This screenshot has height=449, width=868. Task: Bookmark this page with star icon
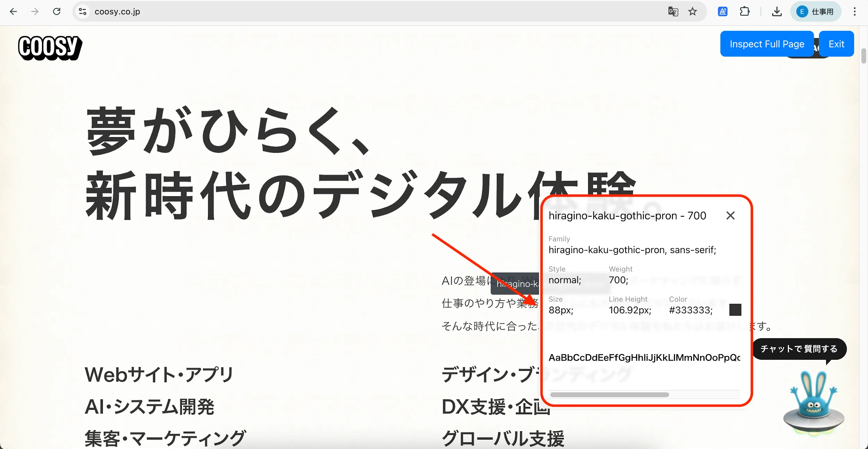pos(693,11)
